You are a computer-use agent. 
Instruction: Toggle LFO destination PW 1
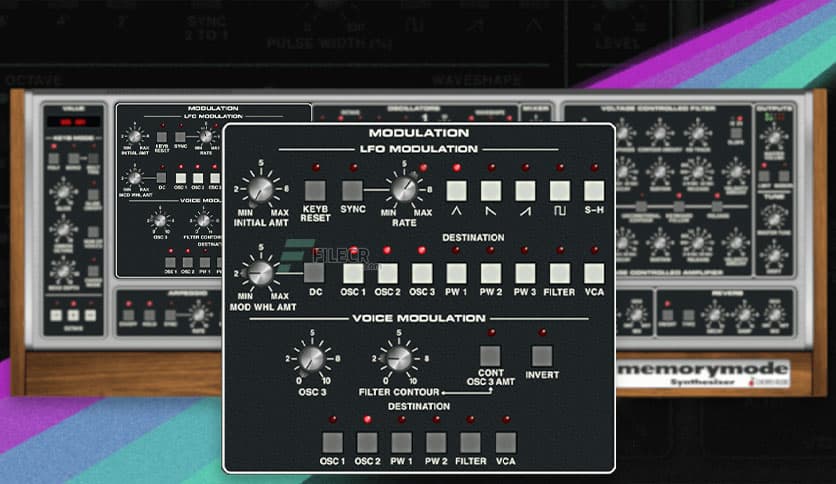click(x=456, y=273)
